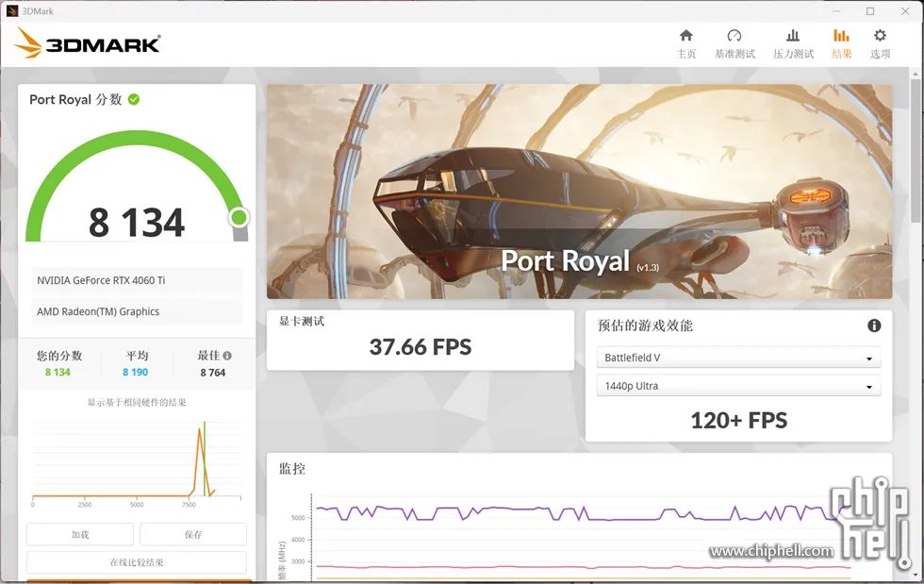Click the 在线比较结果 compare online button
Screen dimensions: 924x584
137,562
